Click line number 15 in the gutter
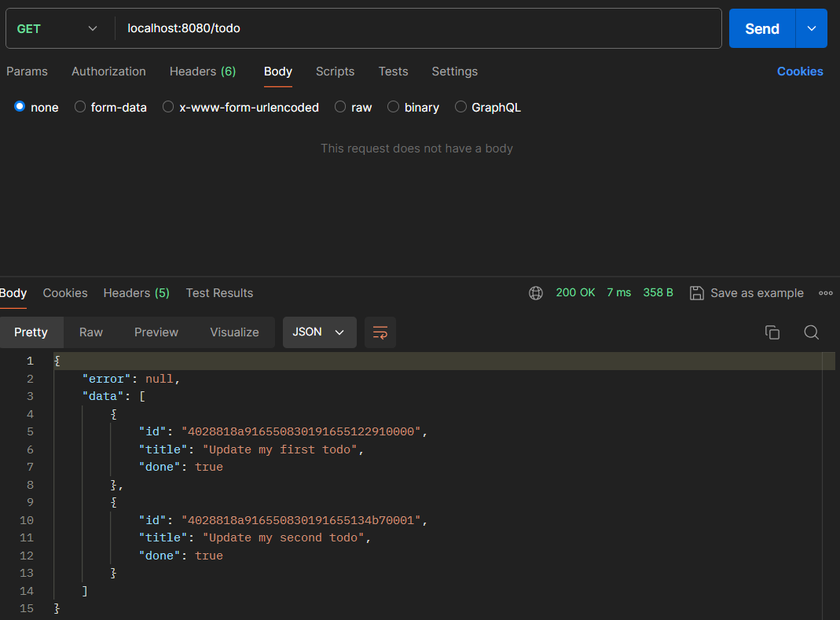840x620 pixels. [27, 608]
